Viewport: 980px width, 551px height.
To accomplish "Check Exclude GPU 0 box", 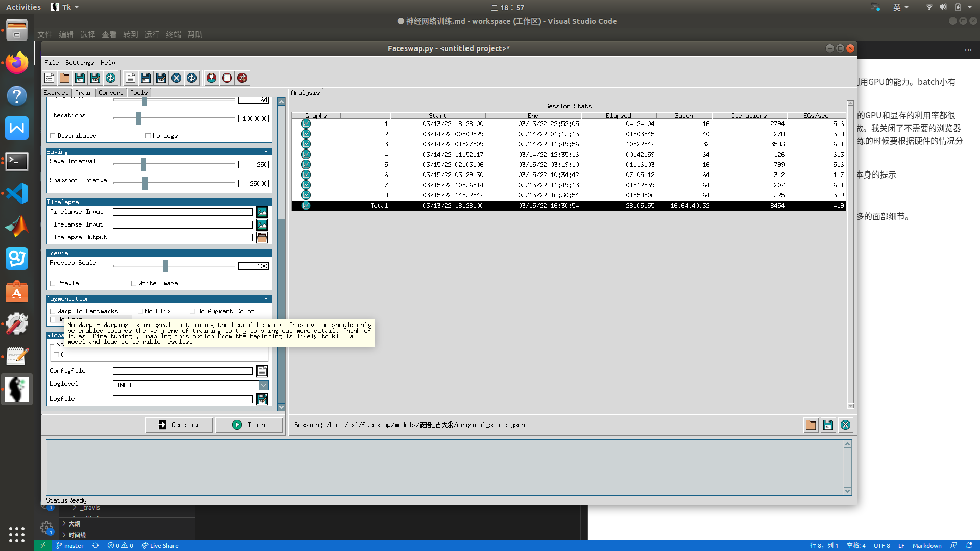I will coord(56,355).
